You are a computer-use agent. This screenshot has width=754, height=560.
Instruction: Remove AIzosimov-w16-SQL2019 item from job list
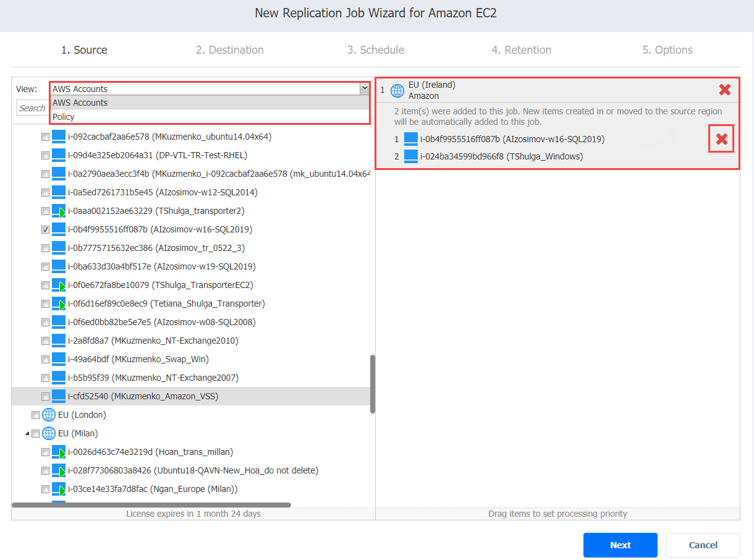721,139
